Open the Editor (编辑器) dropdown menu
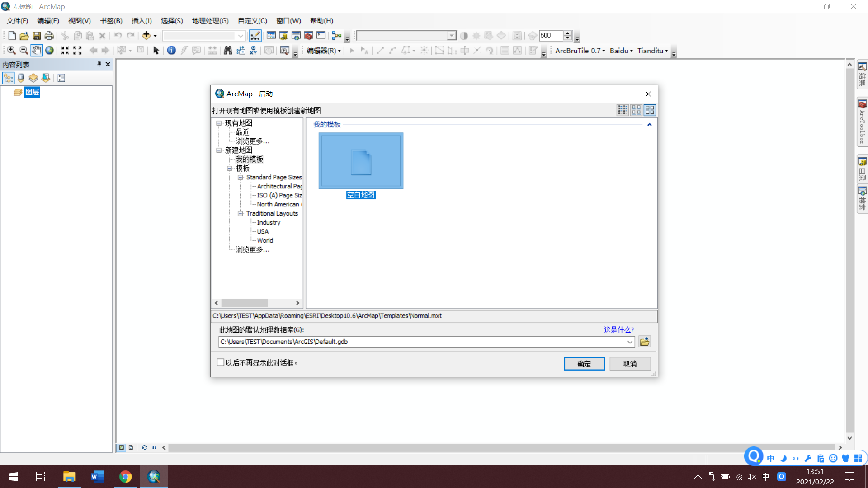 [324, 51]
